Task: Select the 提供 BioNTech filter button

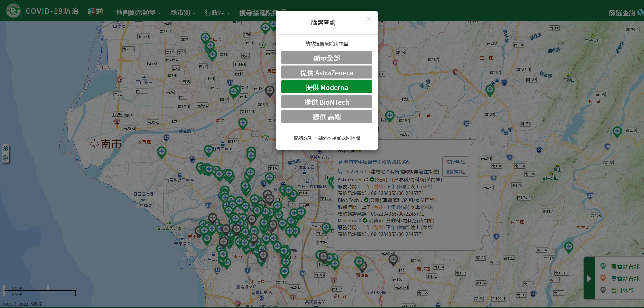Action: (326, 102)
